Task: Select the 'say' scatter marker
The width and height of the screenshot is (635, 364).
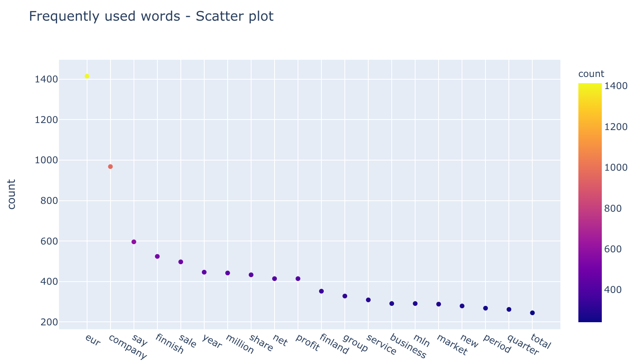Action: [134, 242]
